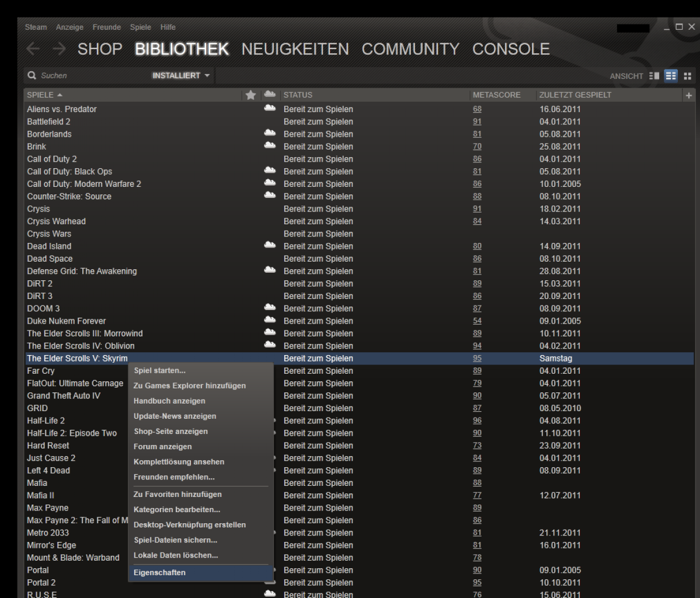Open the Spiele menu

[x=141, y=27]
